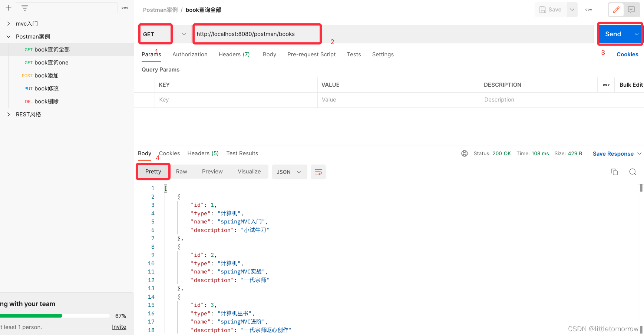Click the request URL field
Screen dimensions: 644x335
(393, 34)
